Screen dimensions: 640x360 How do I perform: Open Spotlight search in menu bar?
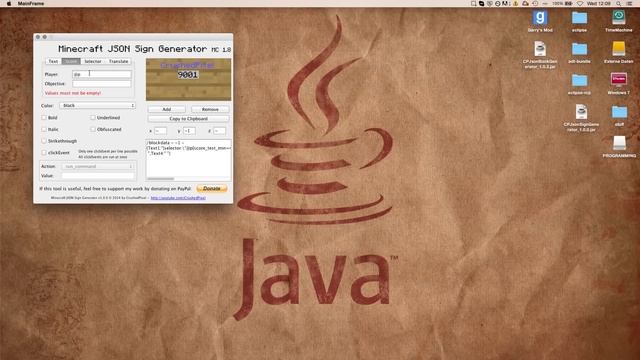point(619,3)
